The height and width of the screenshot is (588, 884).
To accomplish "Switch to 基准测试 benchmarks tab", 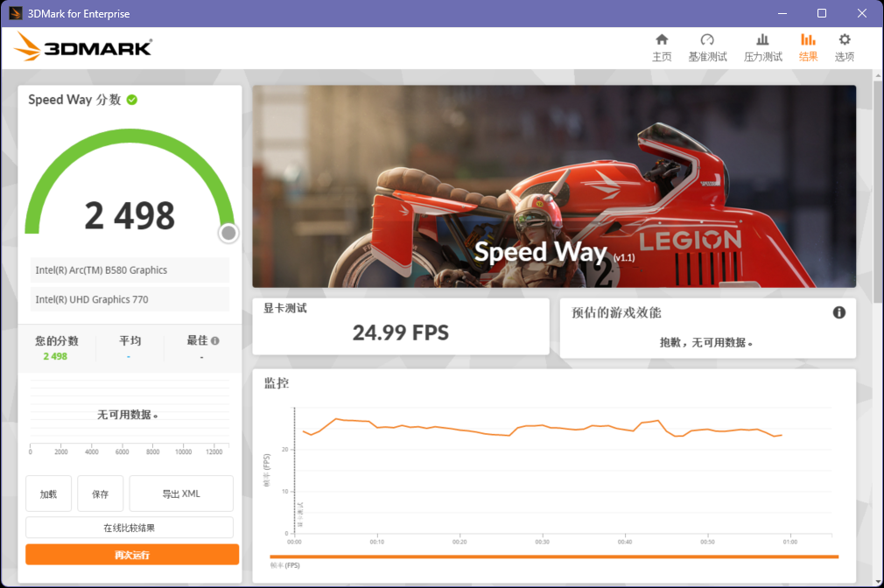I will [707, 47].
